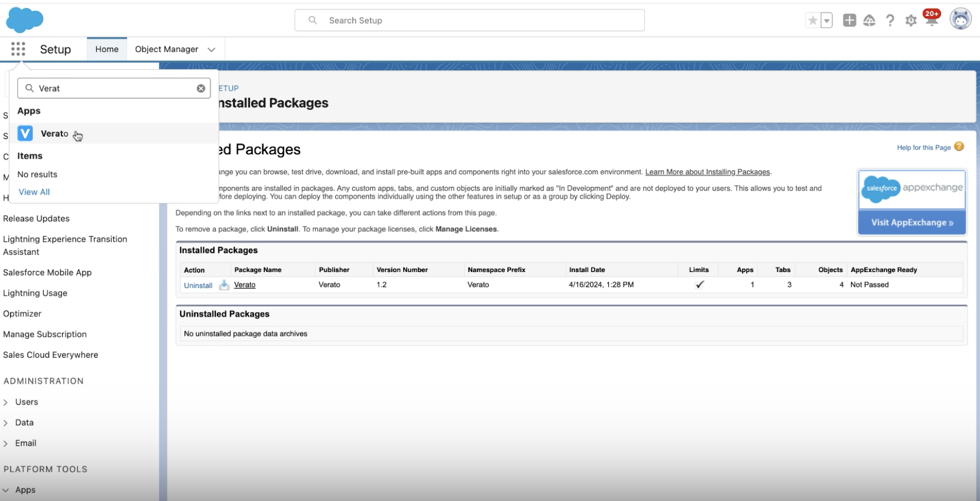Open the notifications bell icon
Viewport: 980px width, 501px height.
click(x=931, y=19)
